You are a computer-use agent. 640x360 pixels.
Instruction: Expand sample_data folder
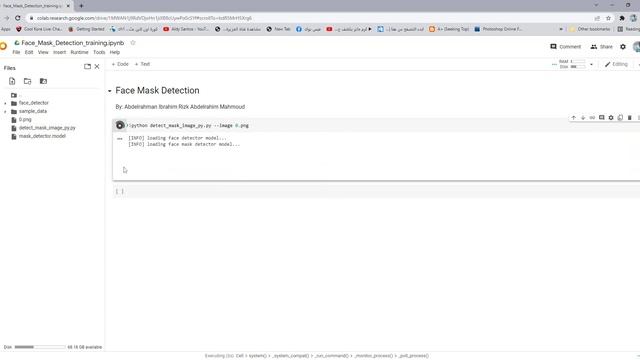[5, 111]
